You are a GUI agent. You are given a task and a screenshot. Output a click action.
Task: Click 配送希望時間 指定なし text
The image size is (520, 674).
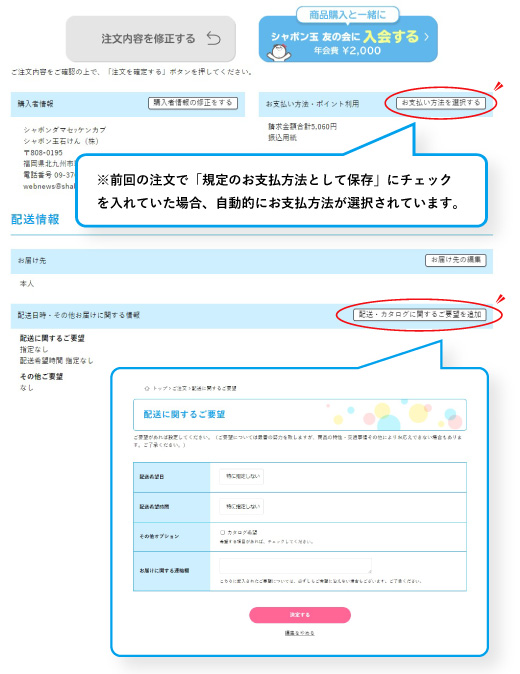pyautogui.click(x=56, y=361)
